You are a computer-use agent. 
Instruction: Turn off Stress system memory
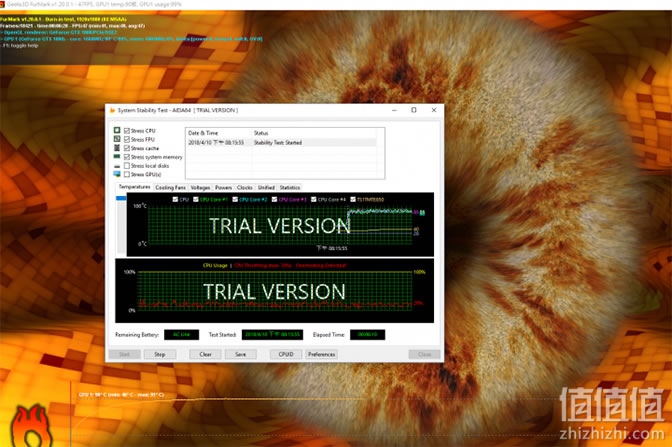pos(127,157)
